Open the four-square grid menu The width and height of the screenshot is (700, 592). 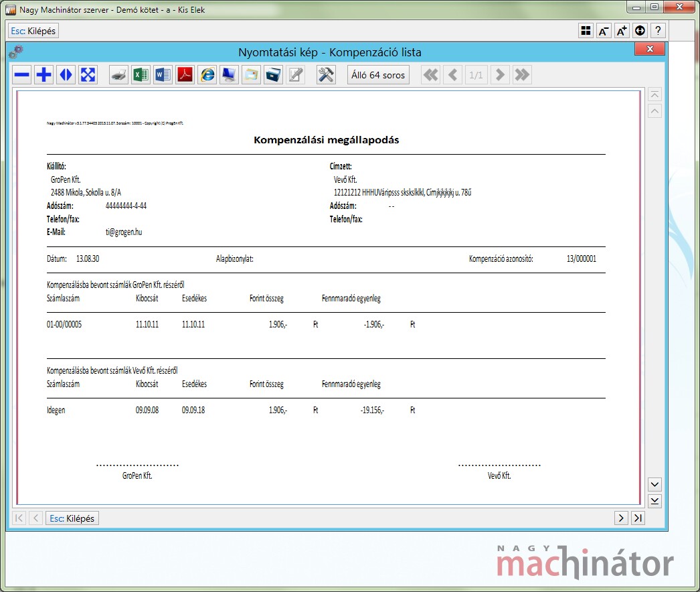coord(586,31)
